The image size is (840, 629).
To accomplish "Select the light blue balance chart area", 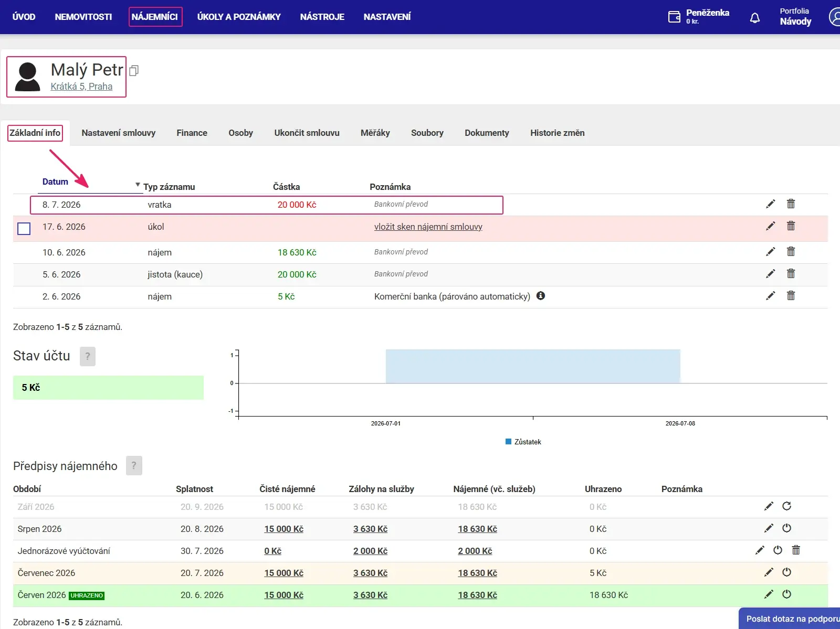I will click(533, 366).
